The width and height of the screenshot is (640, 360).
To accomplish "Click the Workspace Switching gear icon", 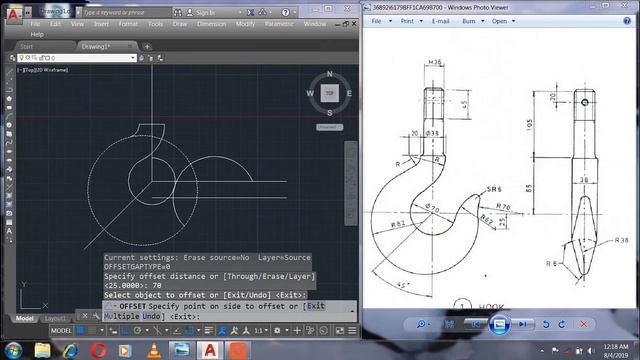I will tap(277, 331).
